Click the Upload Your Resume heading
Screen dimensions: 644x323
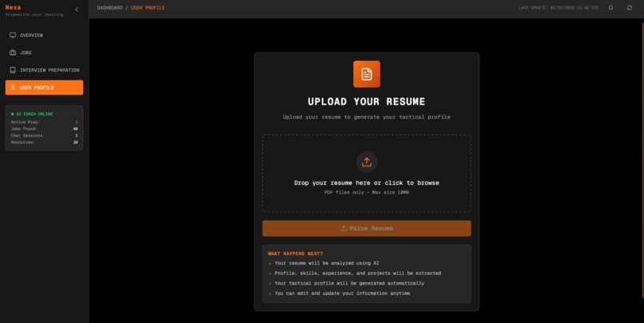point(367,102)
